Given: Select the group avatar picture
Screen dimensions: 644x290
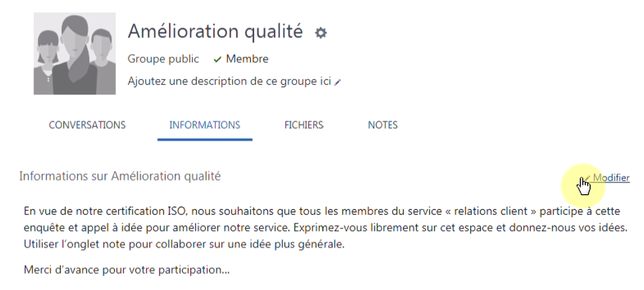Looking at the screenshot, I should point(75,54).
